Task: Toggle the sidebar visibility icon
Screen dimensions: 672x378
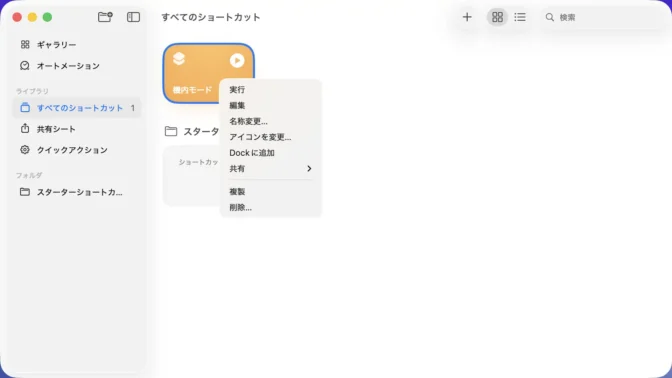Action: [133, 17]
